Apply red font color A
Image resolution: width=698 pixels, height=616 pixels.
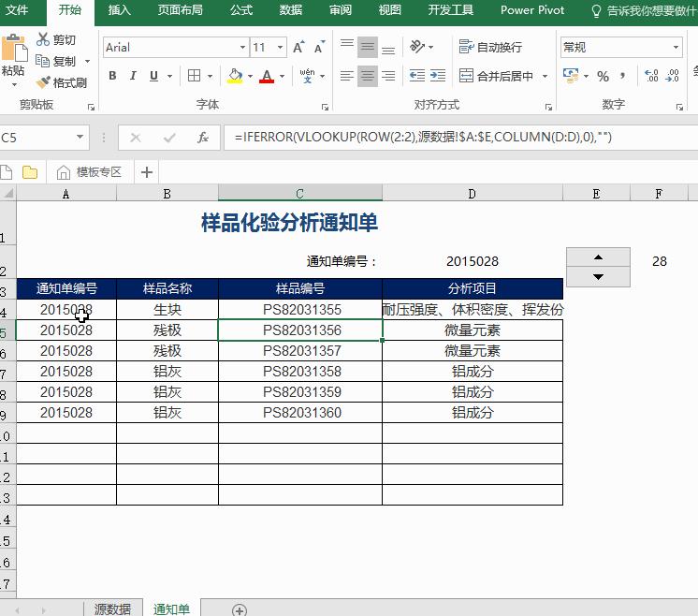coord(267,76)
